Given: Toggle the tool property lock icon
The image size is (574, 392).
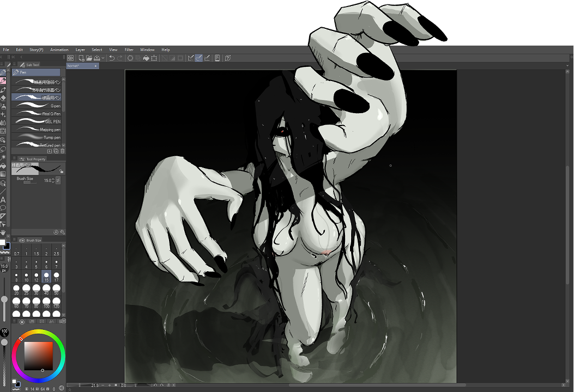Looking at the screenshot, I should coord(62,171).
